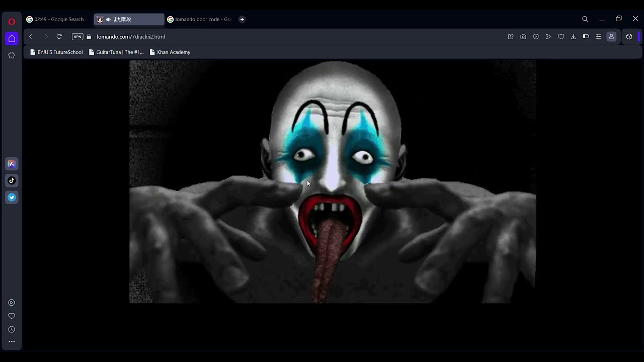Open History clock icon in sidebar
Image resolution: width=644 pixels, height=362 pixels.
(12, 329)
